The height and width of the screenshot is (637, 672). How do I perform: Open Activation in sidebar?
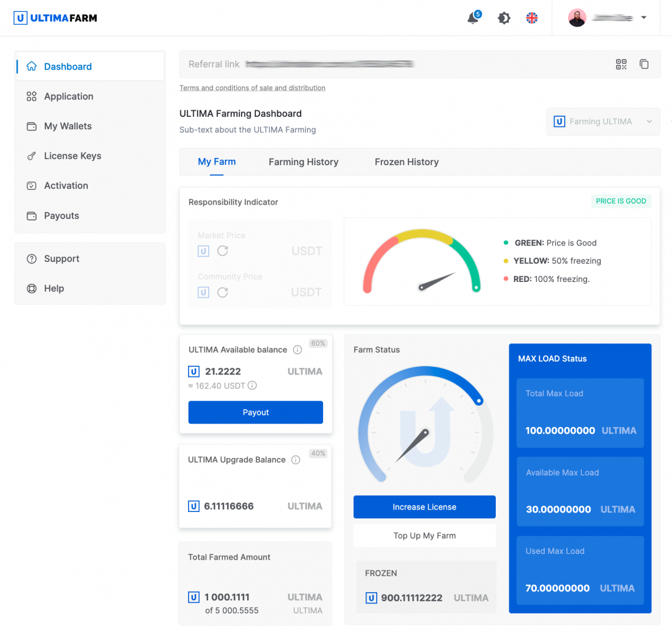pyautogui.click(x=90, y=186)
